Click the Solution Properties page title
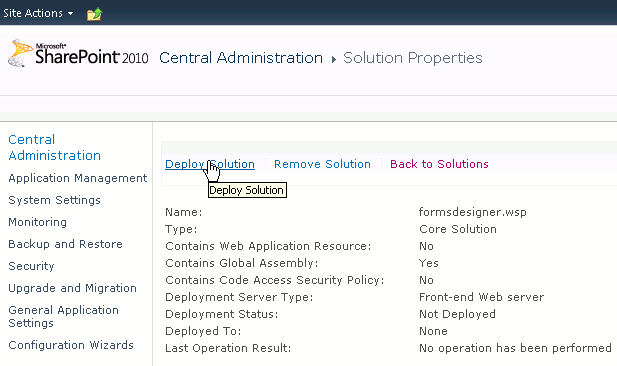 412,58
